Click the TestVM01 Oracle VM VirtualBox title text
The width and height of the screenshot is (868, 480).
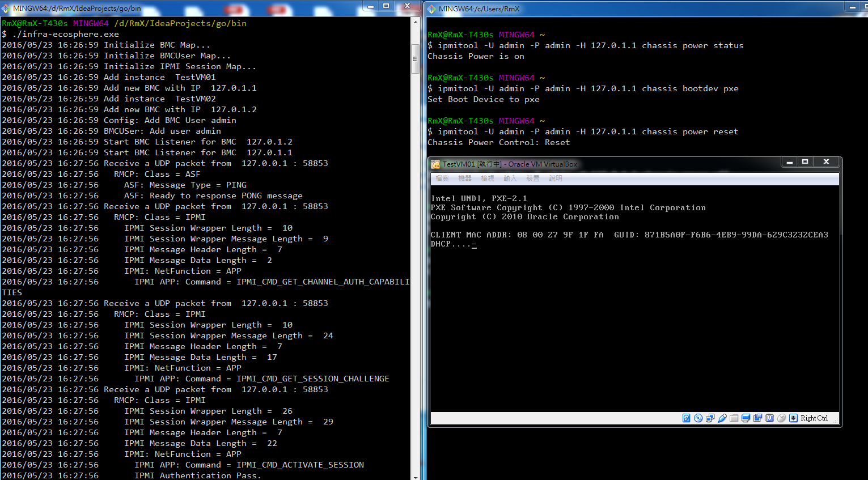510,164
